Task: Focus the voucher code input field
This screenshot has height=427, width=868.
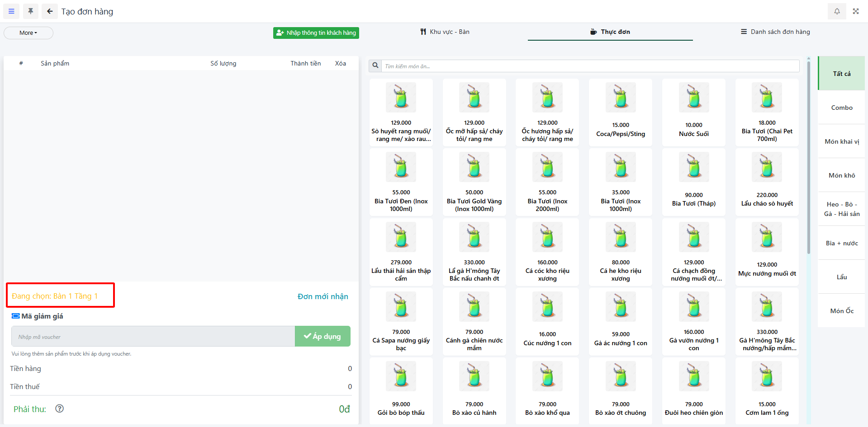Action: coord(153,337)
